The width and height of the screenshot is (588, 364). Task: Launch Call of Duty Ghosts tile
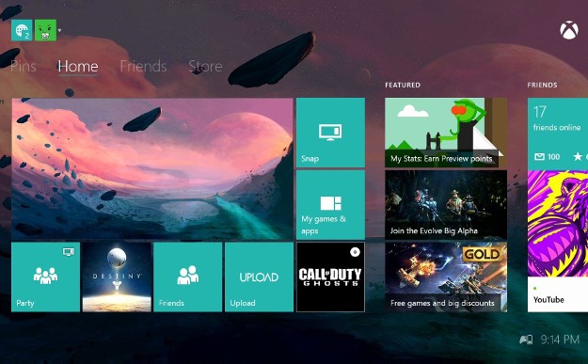tap(330, 277)
